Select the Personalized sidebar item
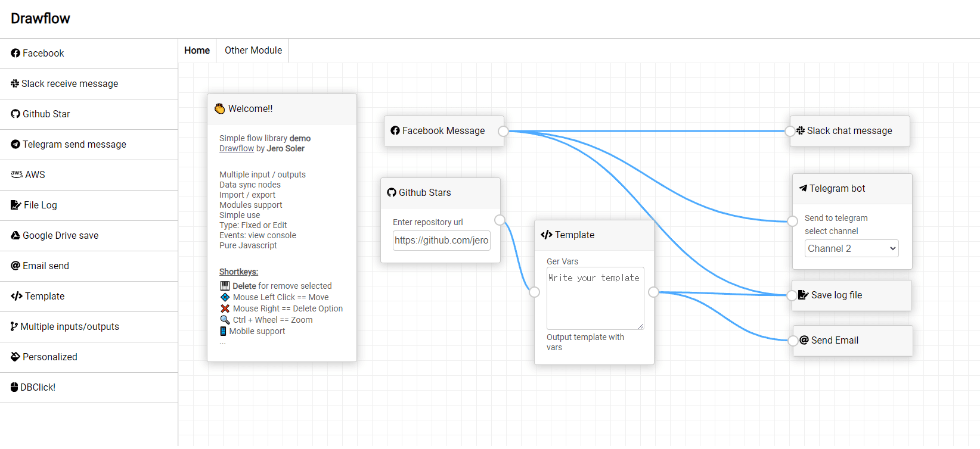Image resolution: width=980 pixels, height=449 pixels. pos(89,357)
